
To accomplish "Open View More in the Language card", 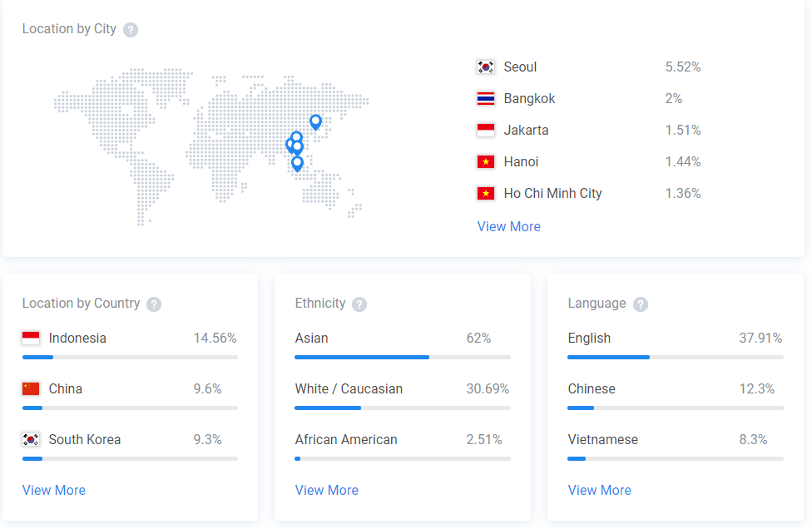I will (600, 490).
